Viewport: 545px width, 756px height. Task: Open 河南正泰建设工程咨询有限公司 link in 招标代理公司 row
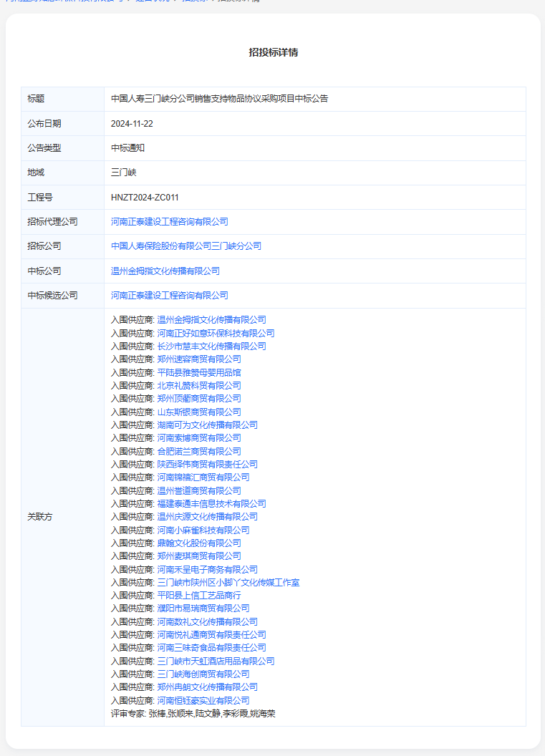click(x=169, y=222)
